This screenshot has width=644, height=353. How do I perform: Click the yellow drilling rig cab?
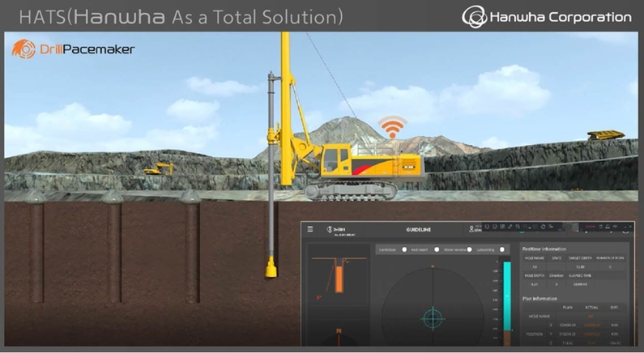click(337, 160)
